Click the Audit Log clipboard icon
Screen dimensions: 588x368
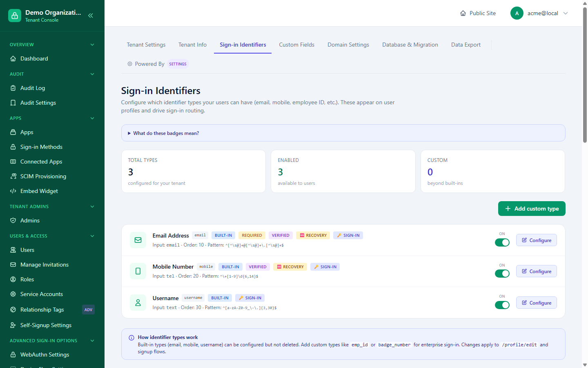tap(13, 88)
